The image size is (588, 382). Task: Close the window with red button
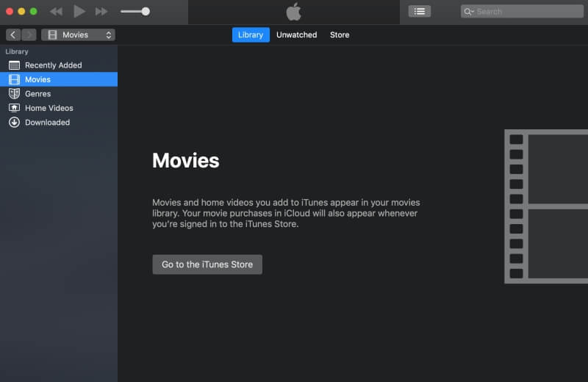click(10, 12)
